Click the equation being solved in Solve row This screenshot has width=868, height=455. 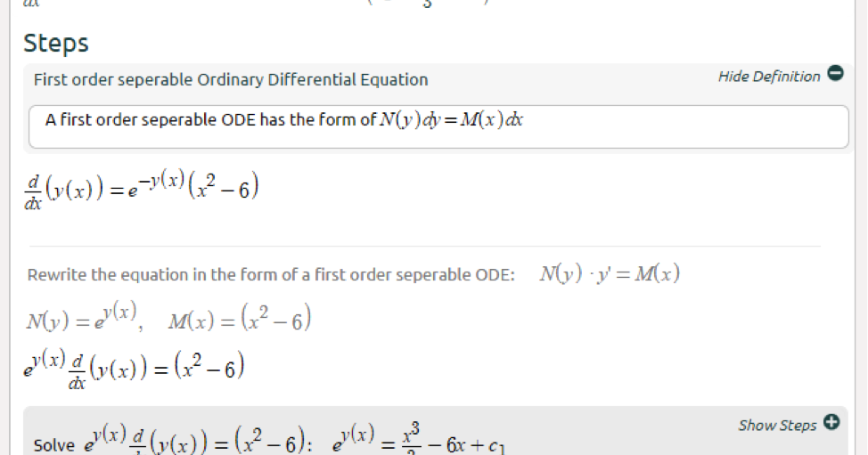pyautogui.click(x=198, y=440)
